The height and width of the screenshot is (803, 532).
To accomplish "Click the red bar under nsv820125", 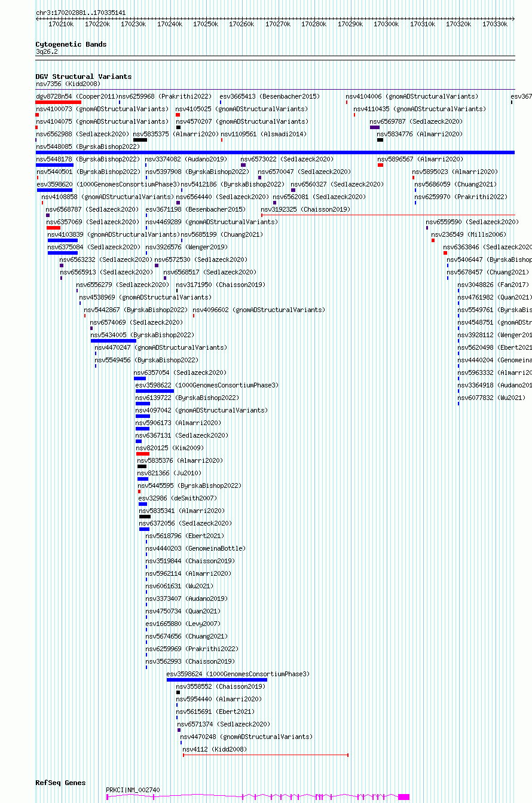I will coord(143,454).
